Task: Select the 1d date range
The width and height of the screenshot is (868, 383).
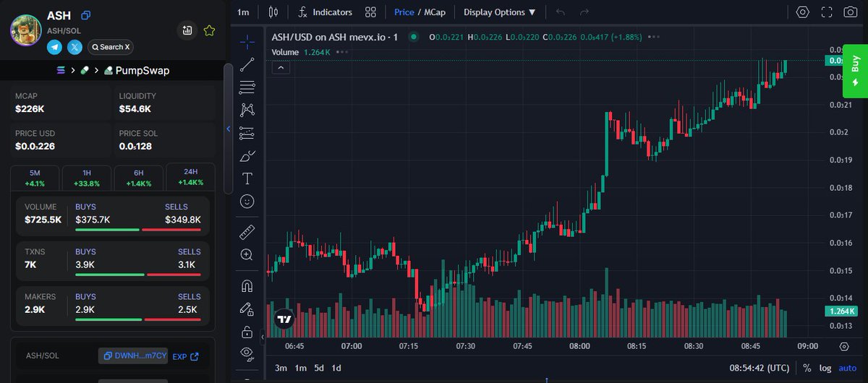Action: 336,368
